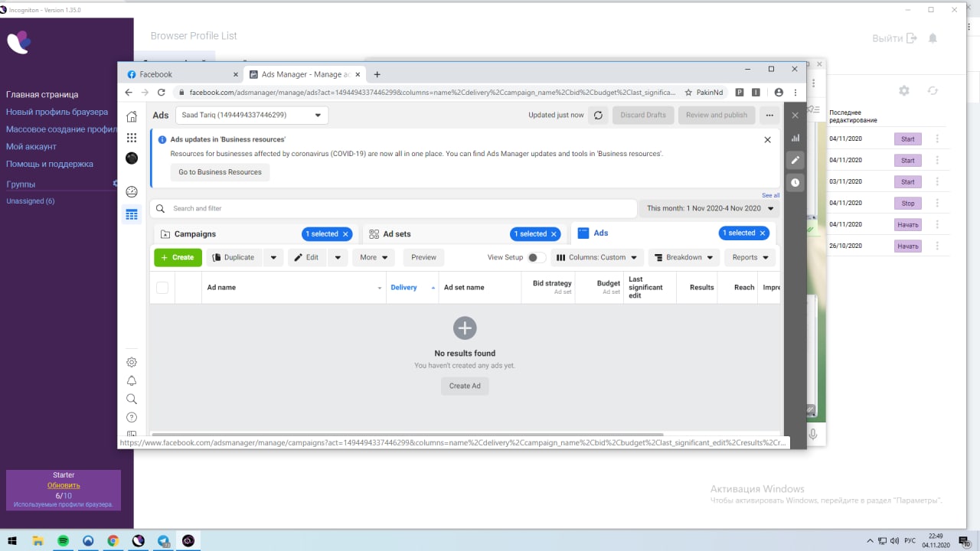
Task: Clear the Ads 1 selected filter
Action: click(x=763, y=233)
